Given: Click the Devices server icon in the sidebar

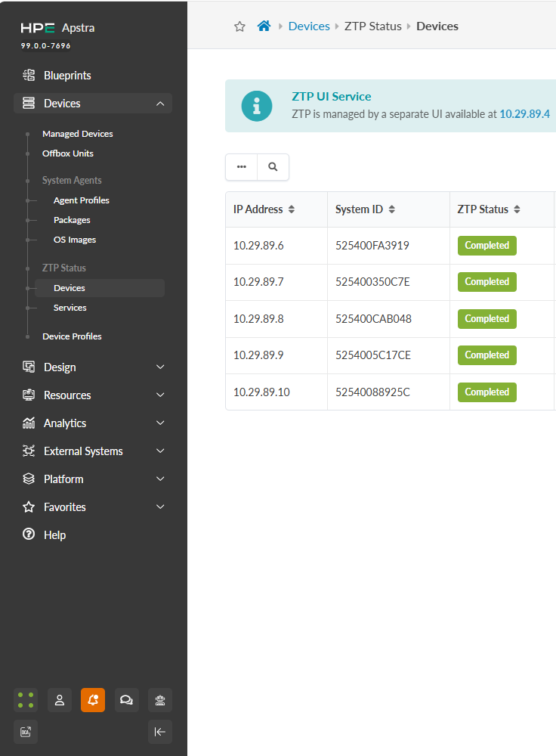Looking at the screenshot, I should tap(29, 103).
